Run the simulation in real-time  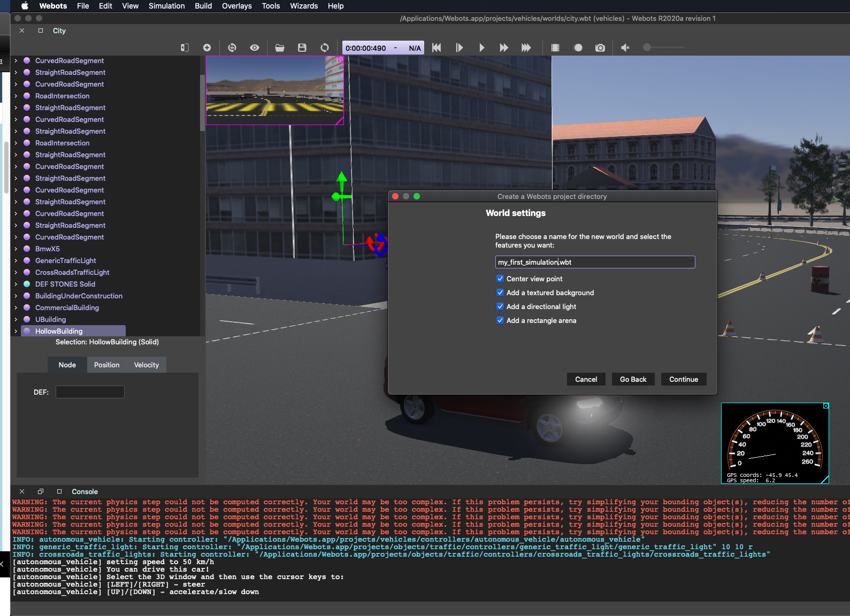pos(481,48)
